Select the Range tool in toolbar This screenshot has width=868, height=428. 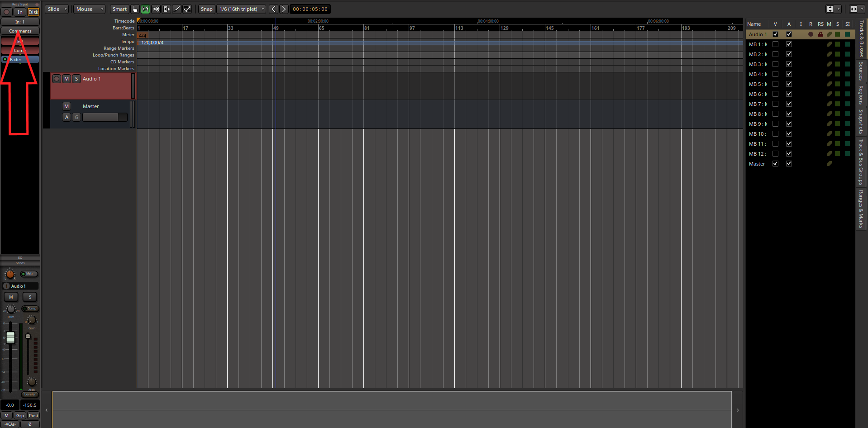coord(145,9)
